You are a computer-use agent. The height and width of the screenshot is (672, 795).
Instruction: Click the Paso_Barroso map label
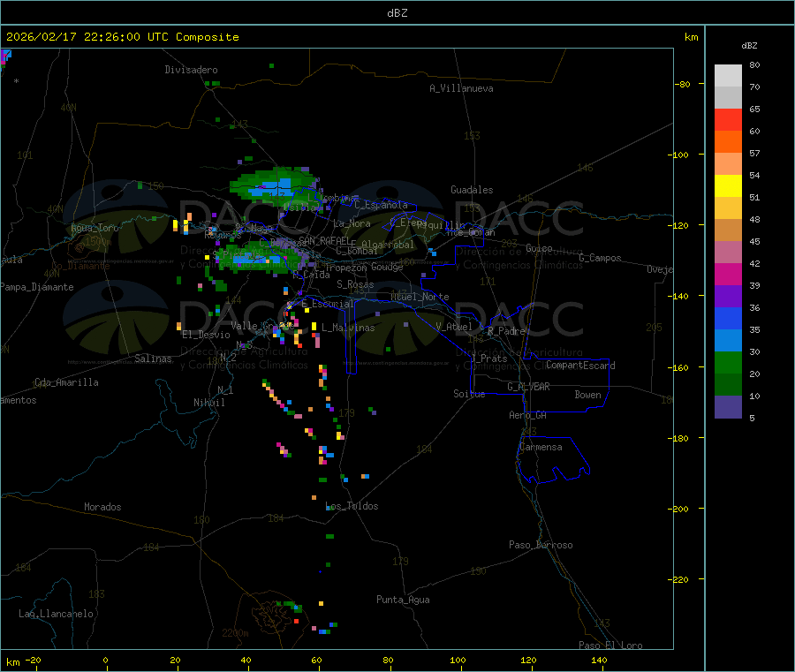[x=541, y=545]
